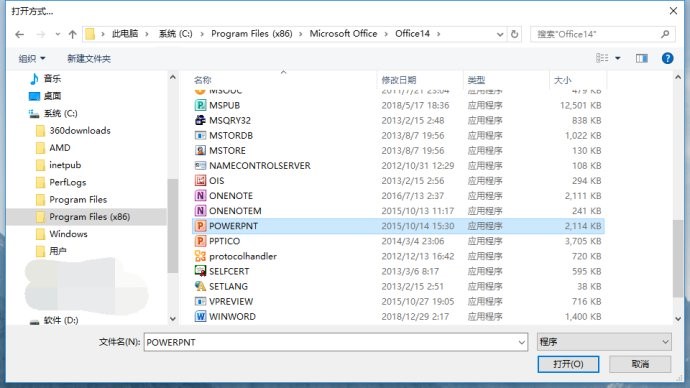This screenshot has height=388, width=690.
Task: Open view options dropdown arrow
Action: tap(618, 58)
